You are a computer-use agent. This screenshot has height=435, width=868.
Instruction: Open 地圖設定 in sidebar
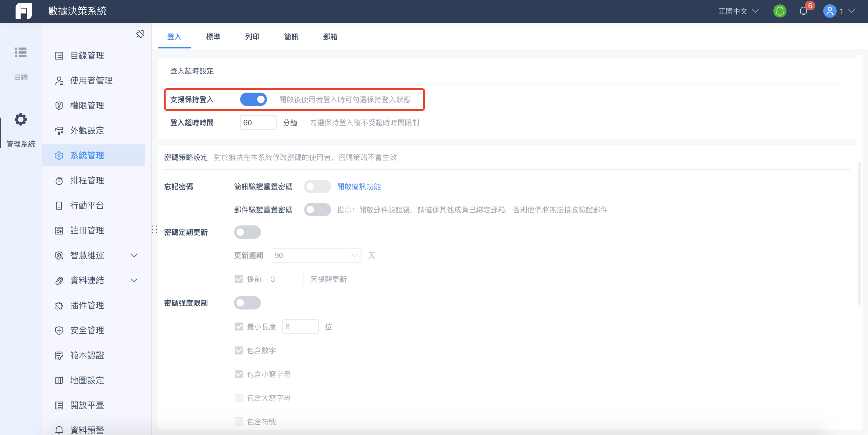click(94, 380)
